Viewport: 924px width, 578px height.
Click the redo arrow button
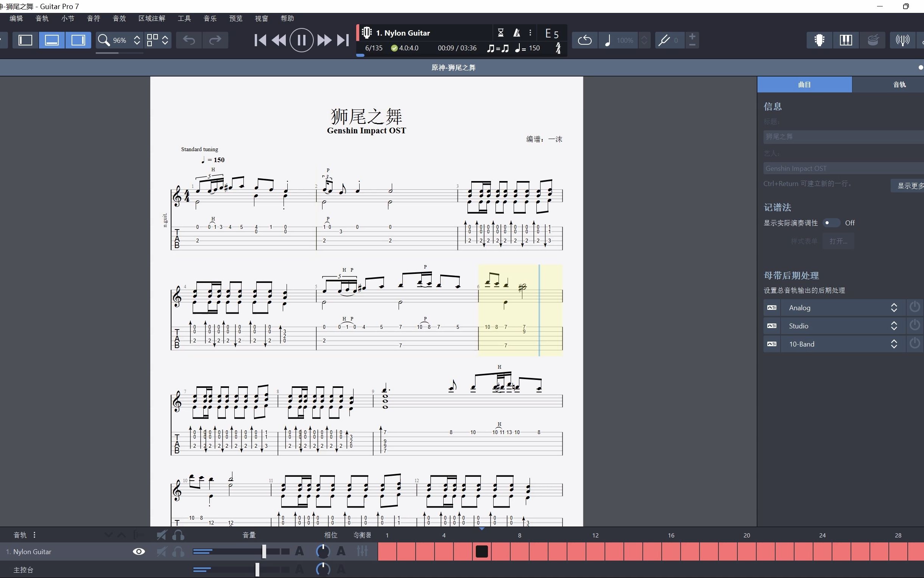pos(215,40)
